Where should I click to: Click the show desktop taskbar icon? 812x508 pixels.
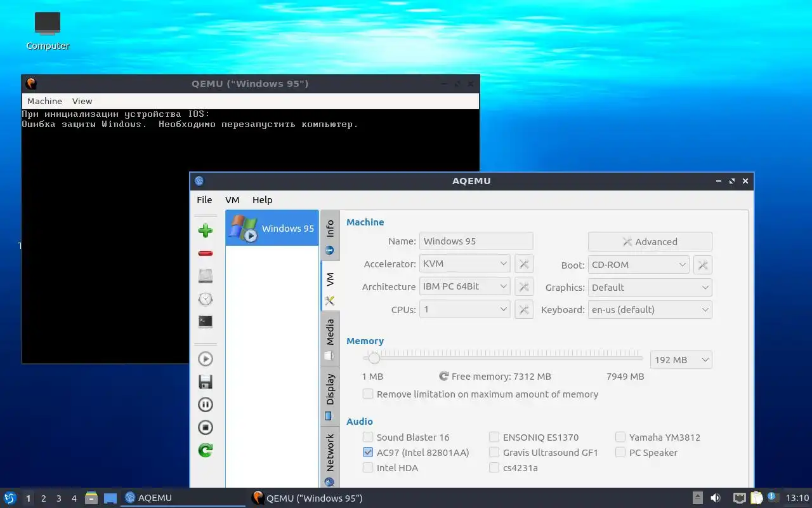(110, 498)
